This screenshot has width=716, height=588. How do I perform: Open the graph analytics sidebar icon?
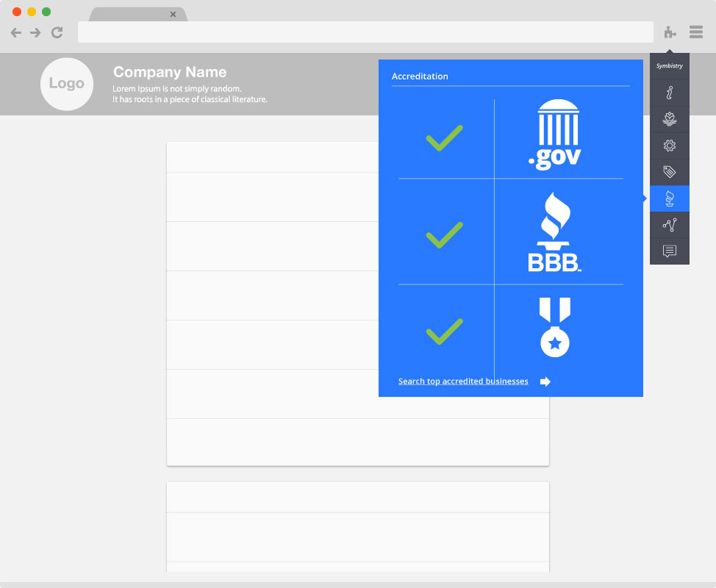pos(670,225)
